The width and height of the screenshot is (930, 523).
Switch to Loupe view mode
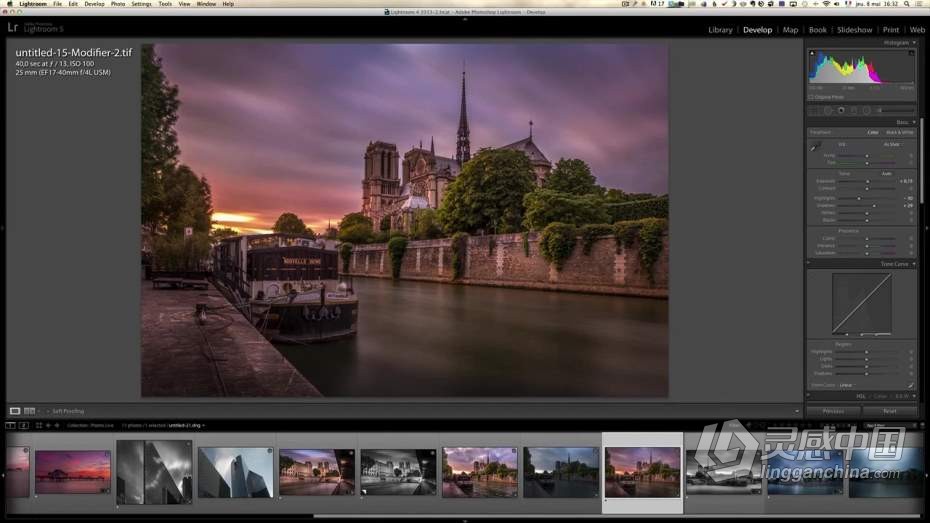[x=15, y=411]
